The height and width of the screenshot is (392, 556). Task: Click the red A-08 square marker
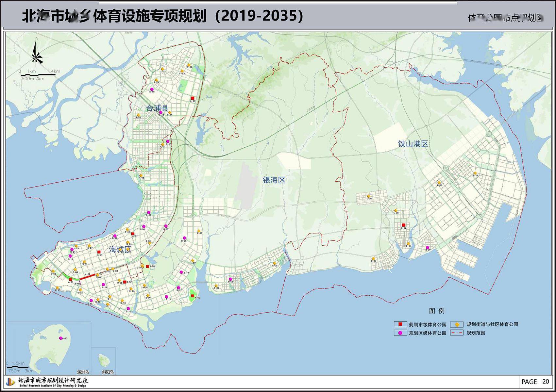[x=147, y=267]
